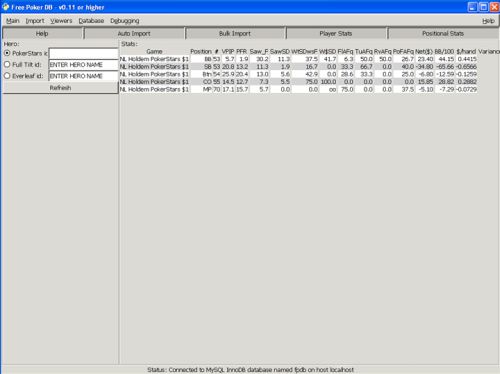Switch to the Positional Stats tab
This screenshot has height=374, width=500.
click(x=443, y=33)
